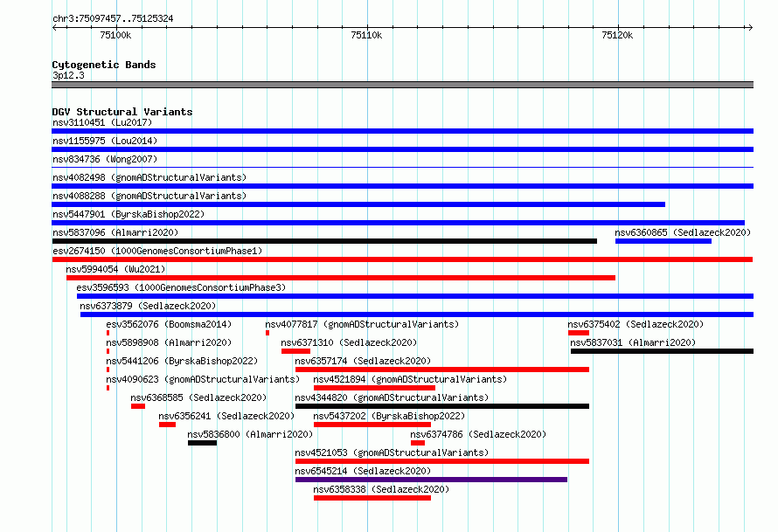This screenshot has height=532, width=778.
Task: Open esv3596593 (1000GenomesConsortiumPhase3) label
Action: click(x=181, y=287)
